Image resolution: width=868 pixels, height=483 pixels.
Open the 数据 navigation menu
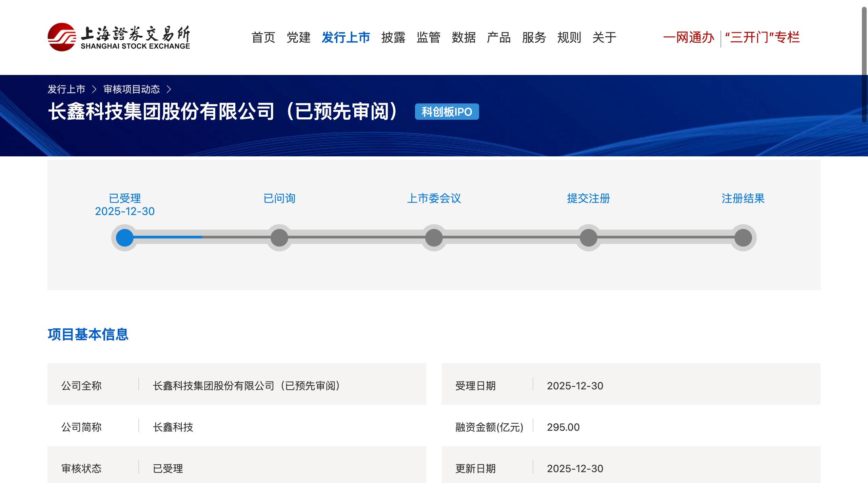464,37
